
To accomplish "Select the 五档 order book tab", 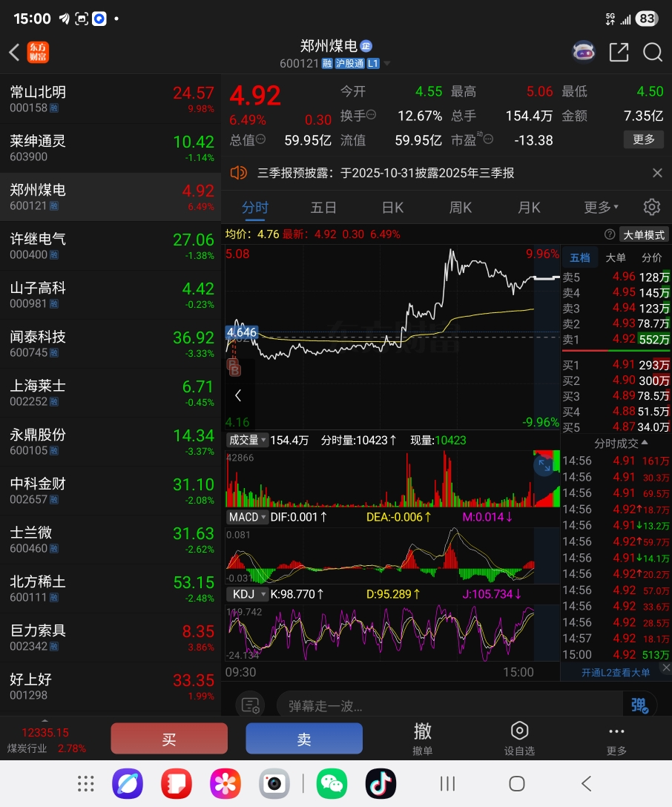I will point(580,258).
